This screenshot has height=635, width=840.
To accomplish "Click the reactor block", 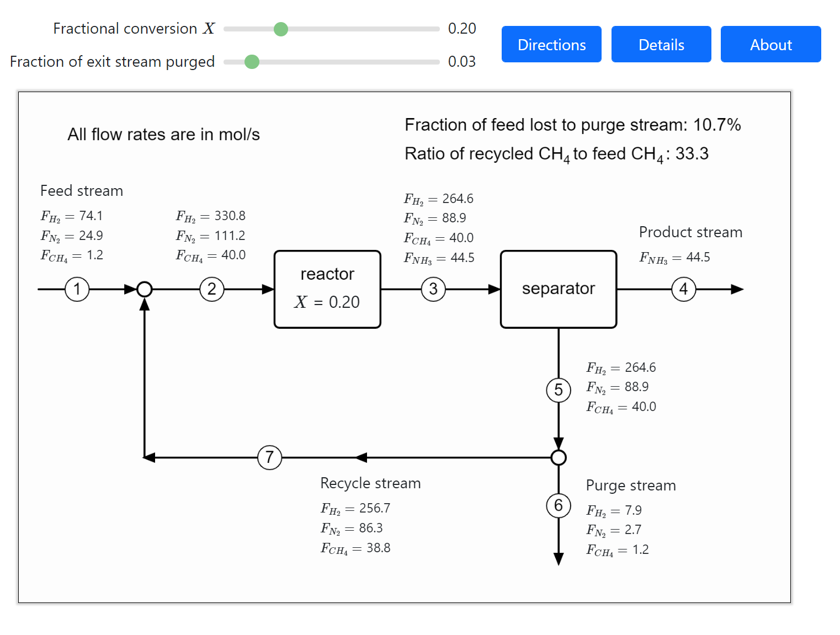I will tap(327, 289).
